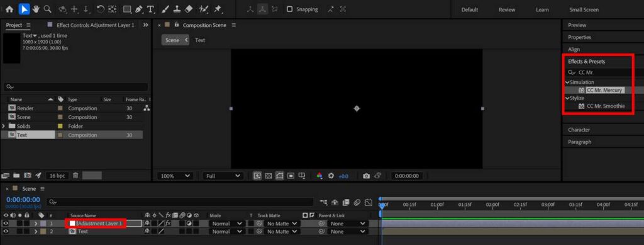The image size is (644, 245).
Task: Click the interpret footage icon in Project panel
Action: click(x=5, y=176)
